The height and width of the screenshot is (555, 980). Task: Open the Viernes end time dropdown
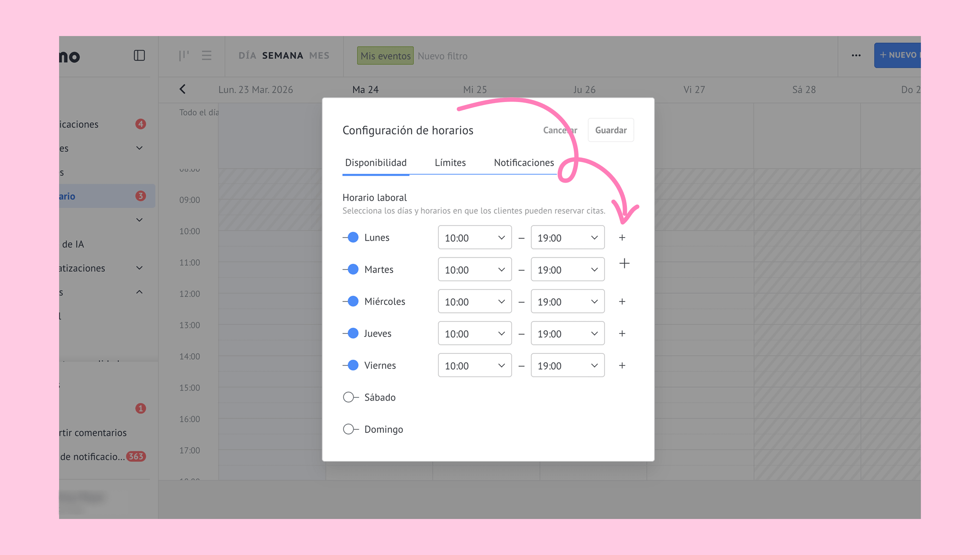567,365
